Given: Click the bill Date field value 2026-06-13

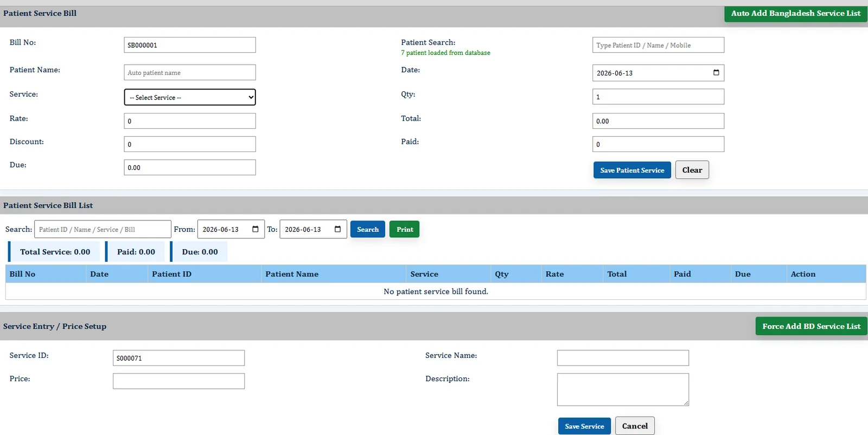Looking at the screenshot, I should point(615,73).
